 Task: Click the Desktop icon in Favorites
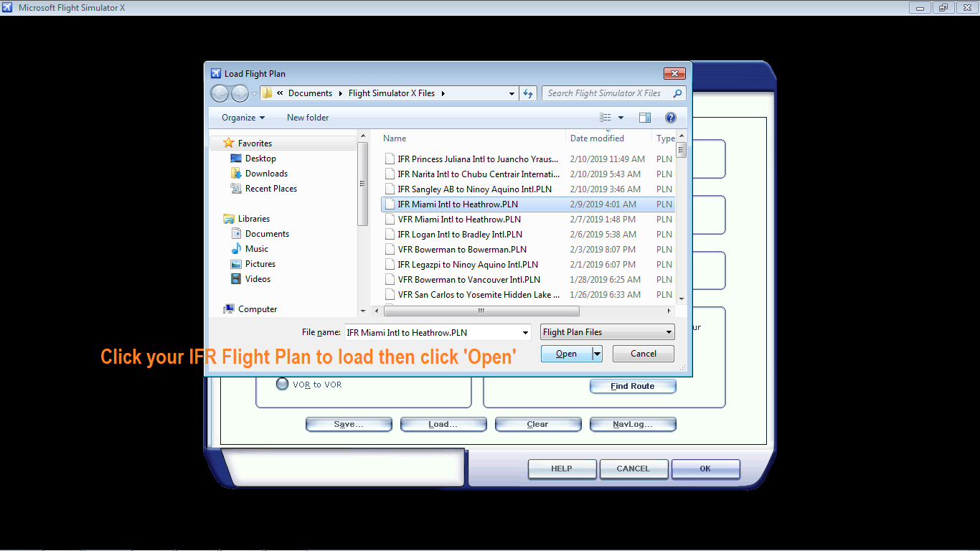(236, 159)
